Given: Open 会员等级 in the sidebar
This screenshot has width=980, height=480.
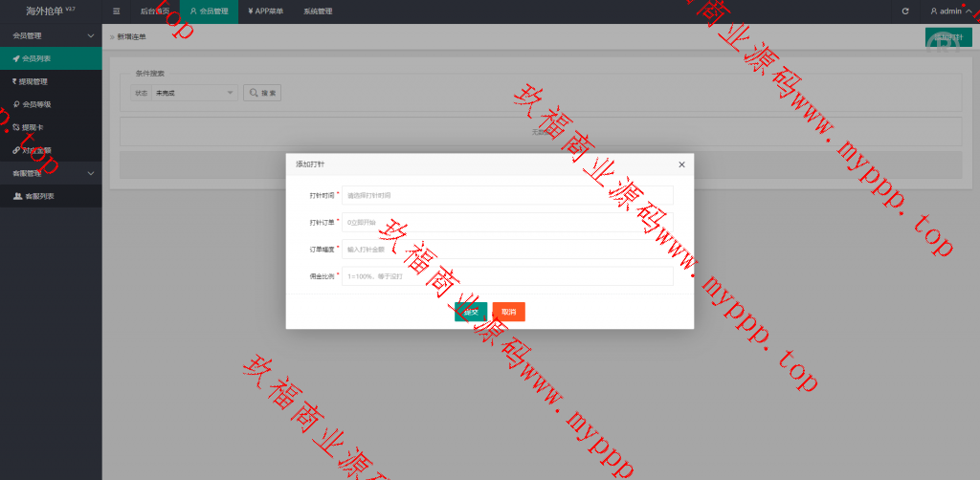Looking at the screenshot, I should pyautogui.click(x=36, y=104).
